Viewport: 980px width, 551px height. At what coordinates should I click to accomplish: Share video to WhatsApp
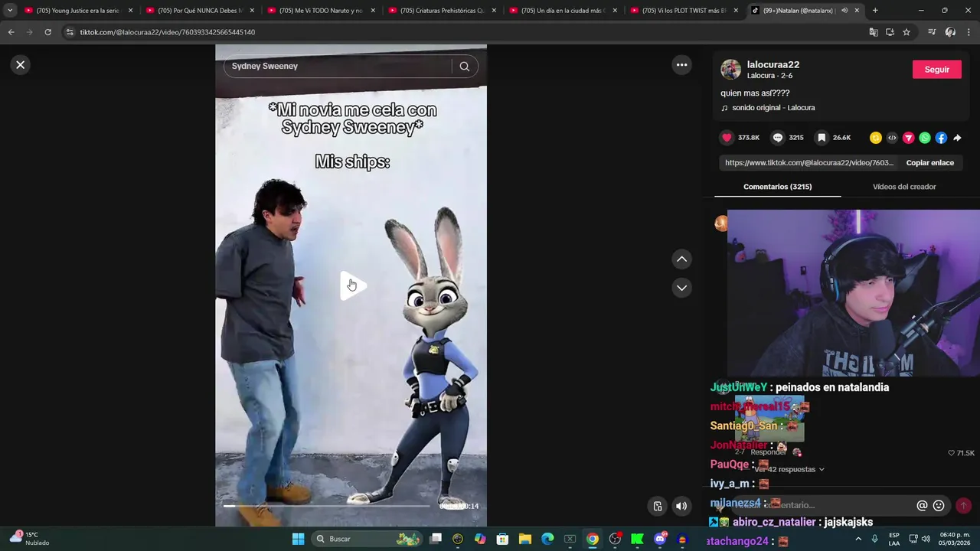pos(925,138)
